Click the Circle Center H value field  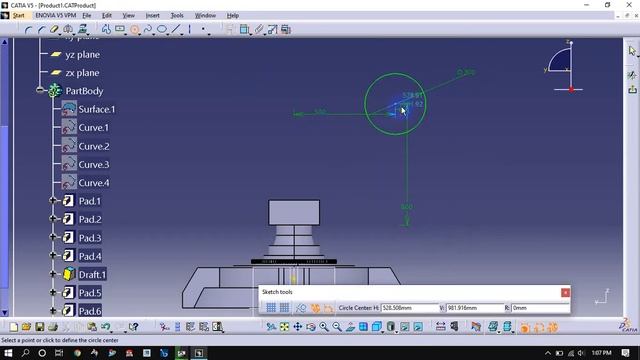(x=409, y=308)
